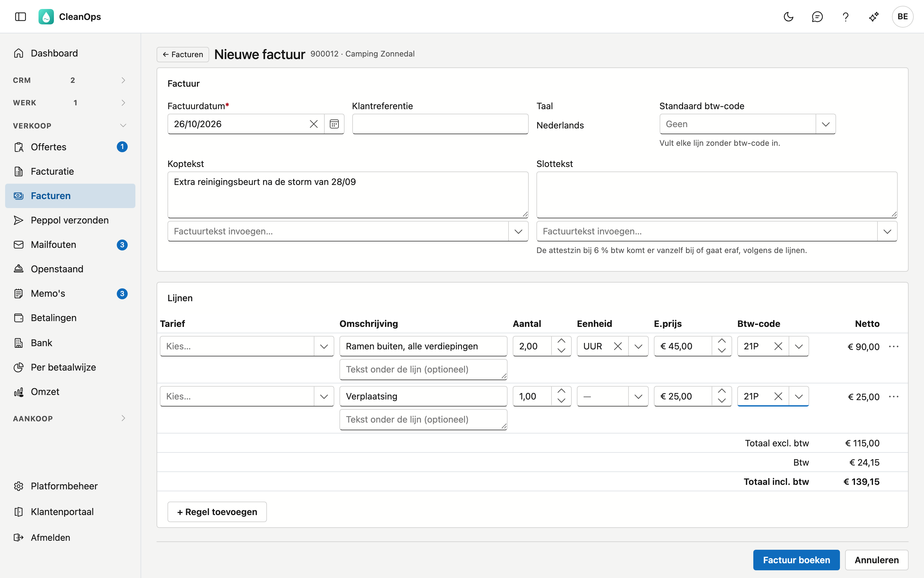Open the help question mark icon
This screenshot has width=924, height=578.
[x=845, y=16]
